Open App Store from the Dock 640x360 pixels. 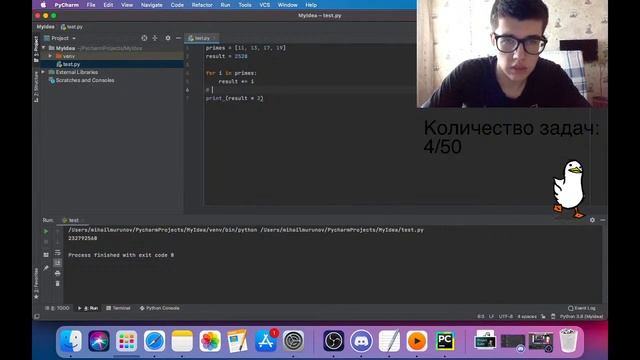265,340
